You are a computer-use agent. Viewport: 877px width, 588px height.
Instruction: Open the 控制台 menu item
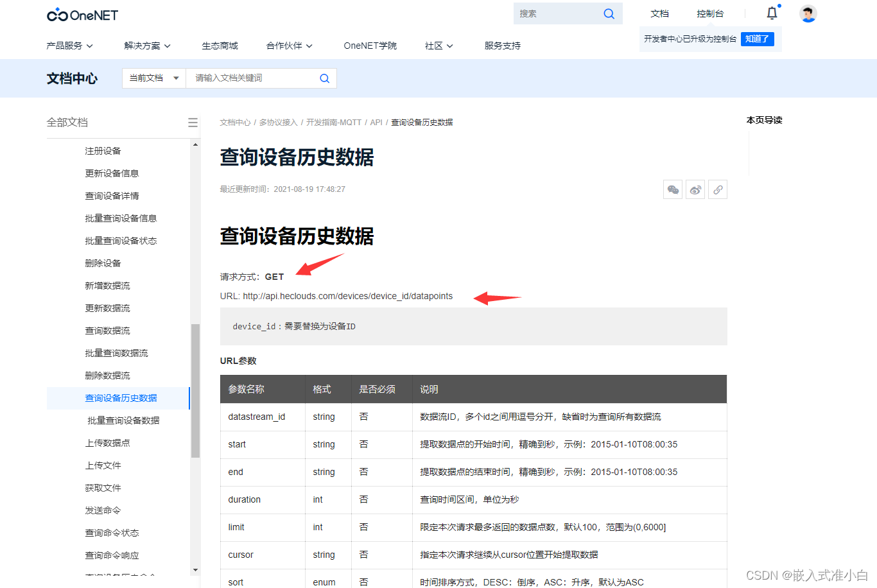point(710,13)
